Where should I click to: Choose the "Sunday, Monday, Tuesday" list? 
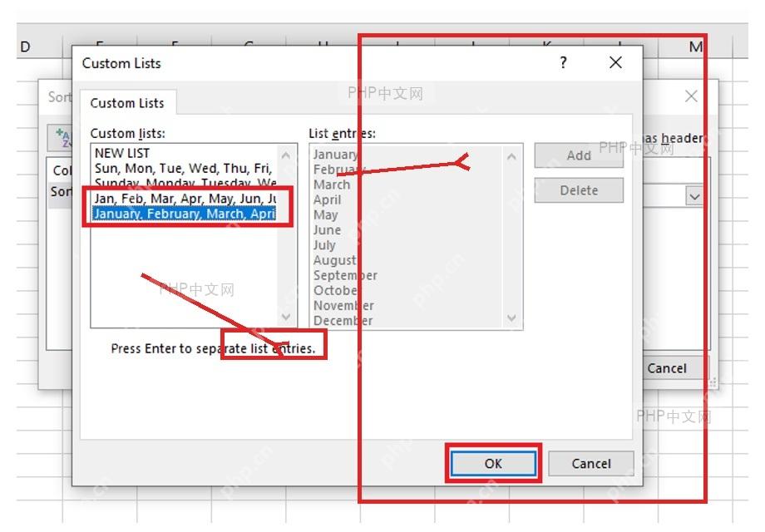point(185,182)
